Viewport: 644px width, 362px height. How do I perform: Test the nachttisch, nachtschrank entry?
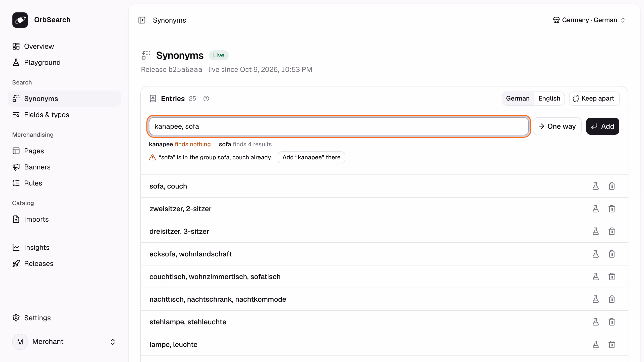(596, 299)
